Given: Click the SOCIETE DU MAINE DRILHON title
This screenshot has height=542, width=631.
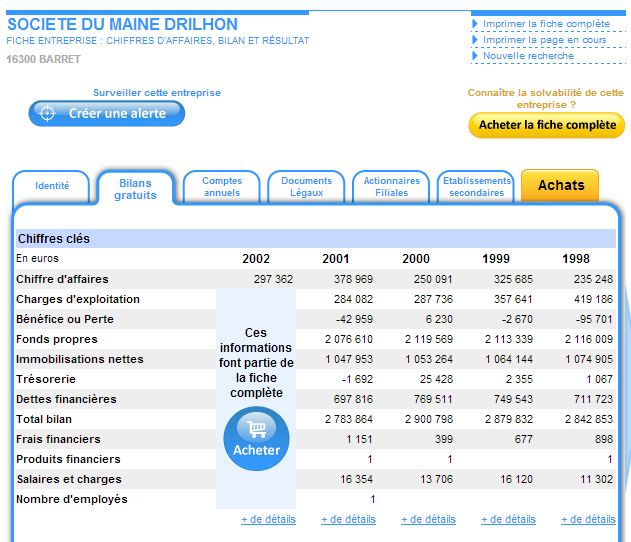Looking at the screenshot, I should pos(123,25).
